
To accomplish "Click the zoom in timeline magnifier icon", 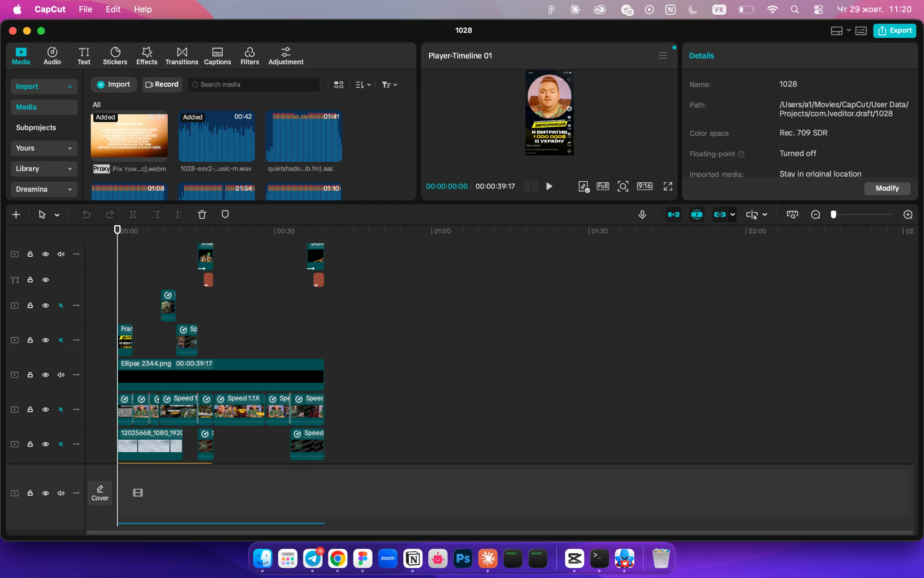I will click(908, 215).
